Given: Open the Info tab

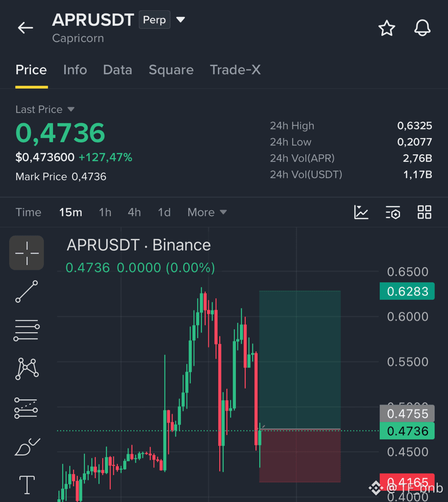Looking at the screenshot, I should click(x=75, y=70).
